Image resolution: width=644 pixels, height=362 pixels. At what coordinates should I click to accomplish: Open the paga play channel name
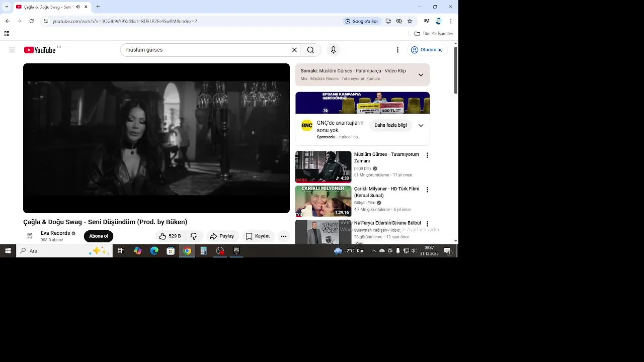point(363,168)
